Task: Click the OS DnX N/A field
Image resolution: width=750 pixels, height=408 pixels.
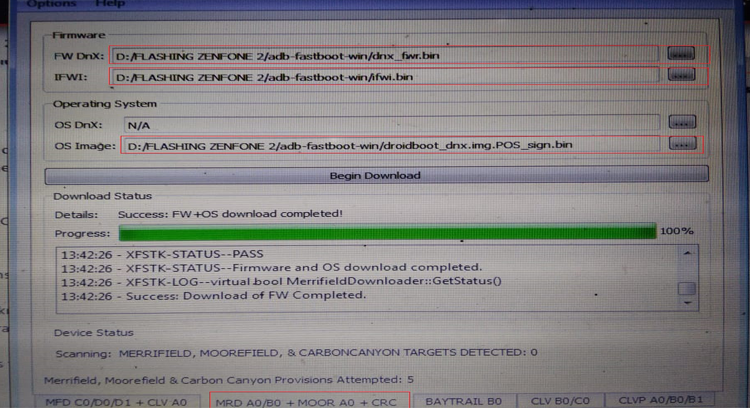Action: [x=392, y=125]
